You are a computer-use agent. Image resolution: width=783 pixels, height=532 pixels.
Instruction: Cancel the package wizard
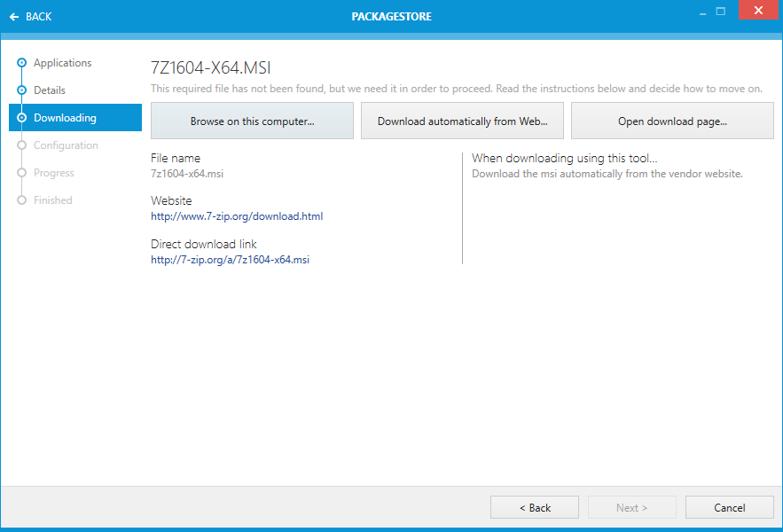[x=729, y=508]
